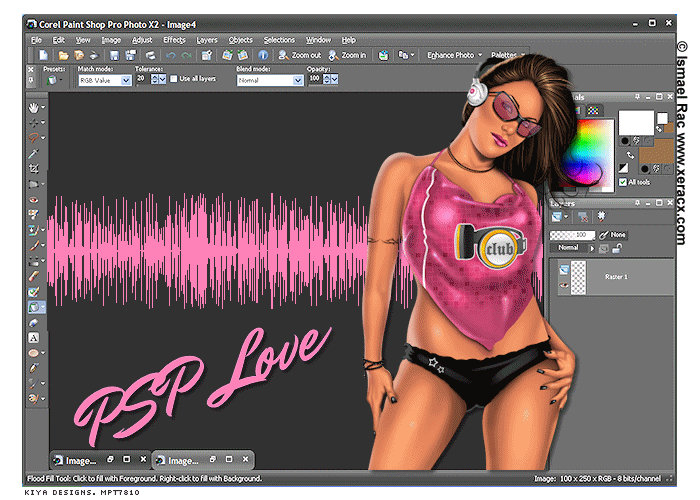Viewport: 700px width, 500px height.
Task: Click the New image icon
Action: (43, 55)
